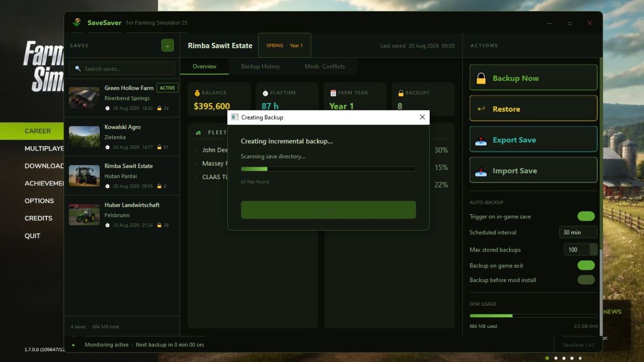Minimize the SaveSaver window
The image size is (644, 362).
point(549,23)
